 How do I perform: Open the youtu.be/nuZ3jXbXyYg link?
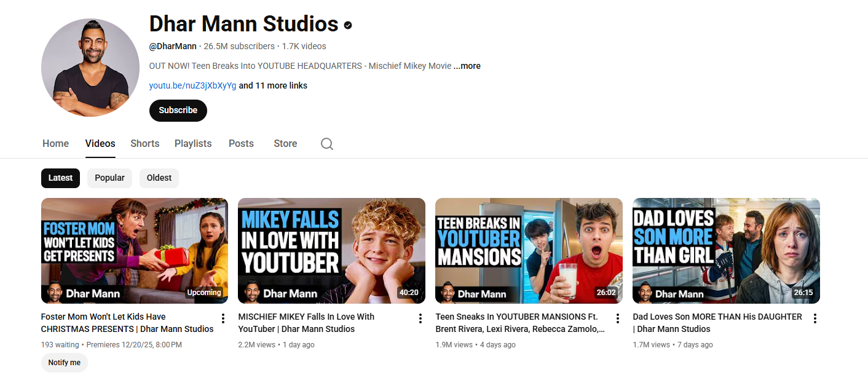pos(192,85)
